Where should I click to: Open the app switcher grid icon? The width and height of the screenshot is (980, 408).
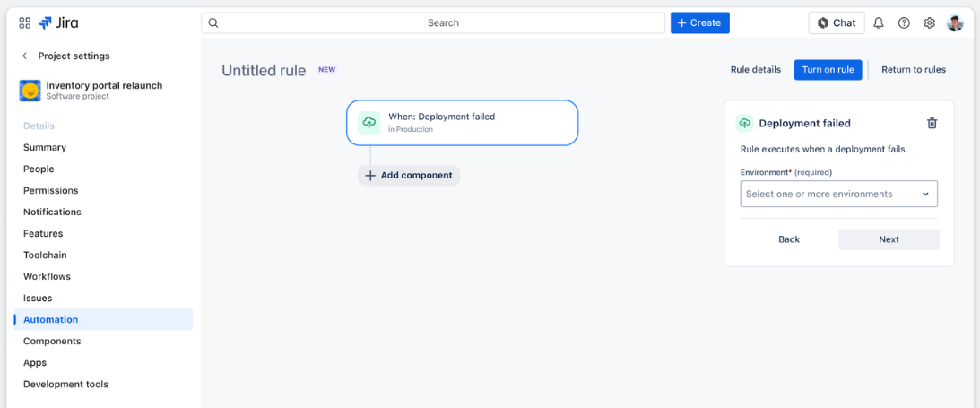click(24, 23)
